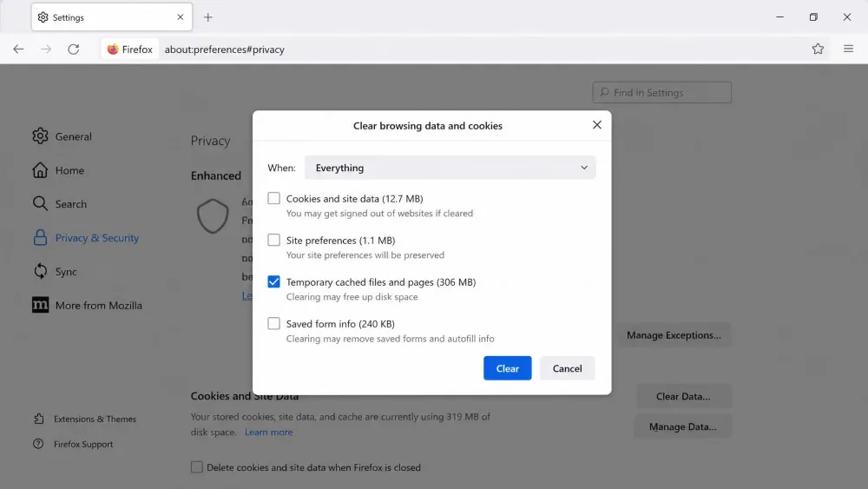The width and height of the screenshot is (868, 489).
Task: Open a new tab with plus button
Action: pyautogui.click(x=208, y=17)
